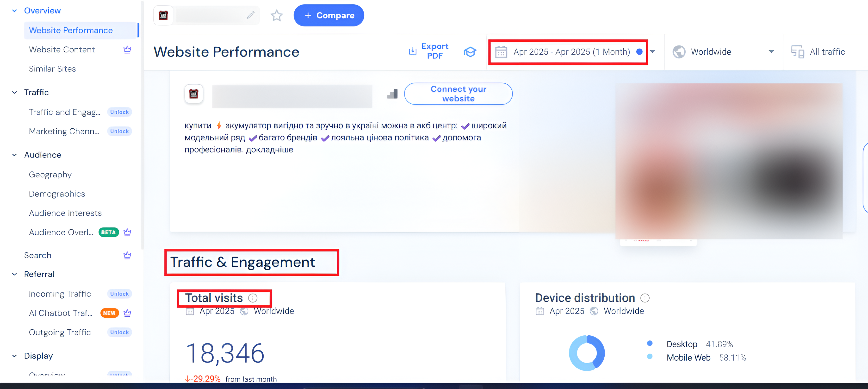This screenshot has height=389, width=868.
Task: Click the devices icon beside All traffic
Action: tap(797, 52)
